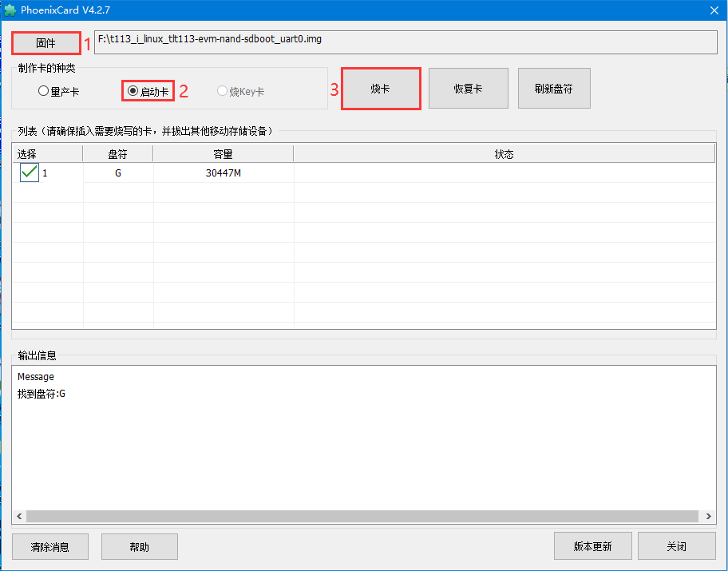Click the 选择 column header

click(47, 154)
